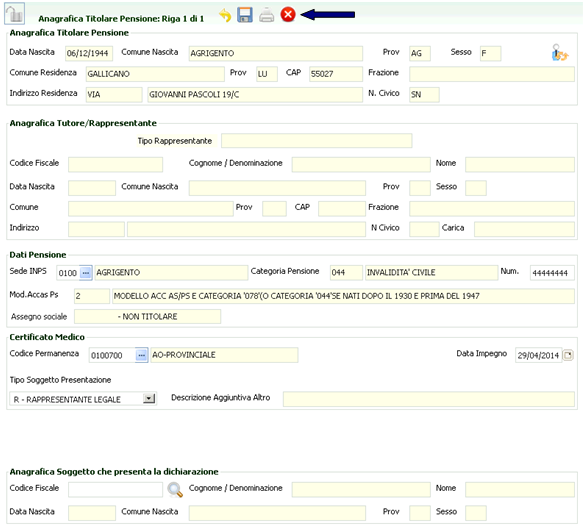
Task: Click the yellow undo arrow icon
Action: (x=225, y=15)
